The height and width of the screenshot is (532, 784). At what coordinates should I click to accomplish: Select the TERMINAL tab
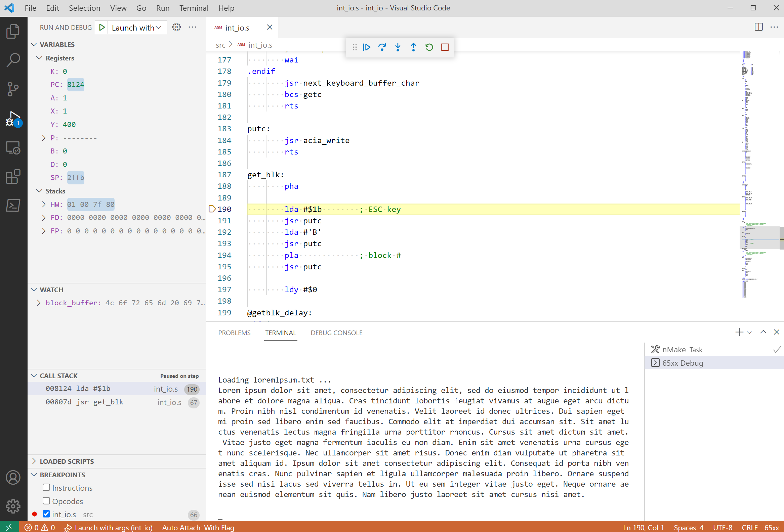point(280,332)
